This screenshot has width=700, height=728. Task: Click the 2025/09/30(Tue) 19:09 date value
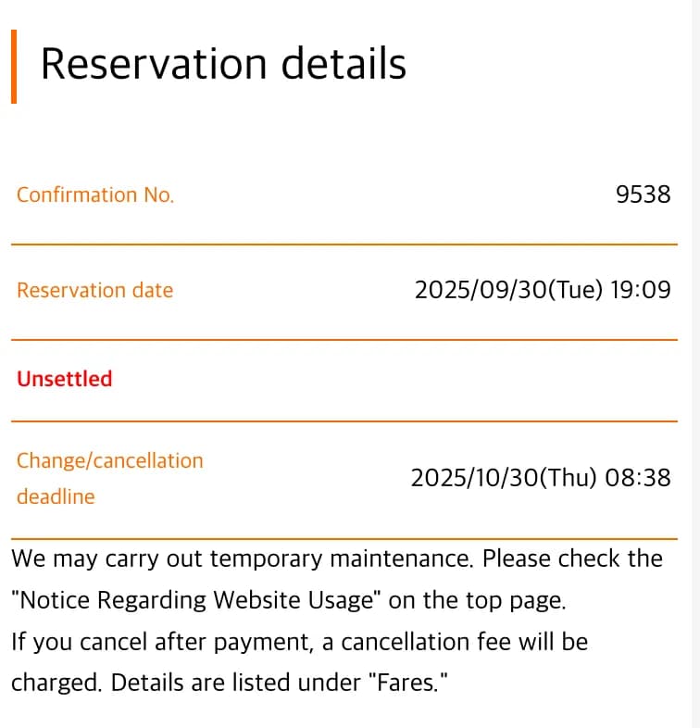[542, 291]
